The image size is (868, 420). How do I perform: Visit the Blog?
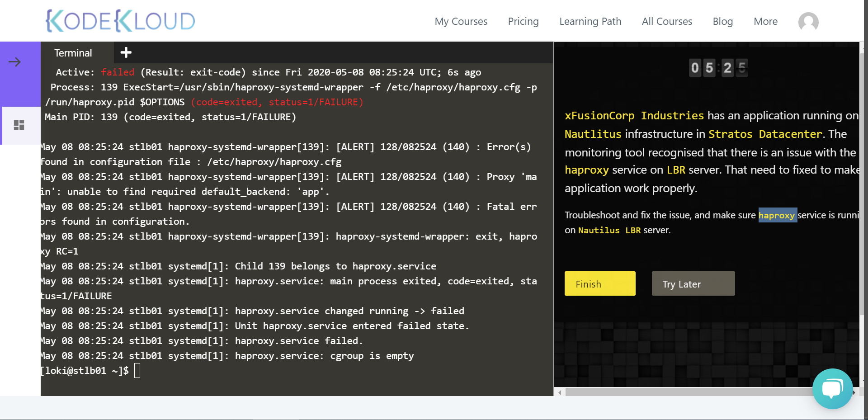pos(722,21)
